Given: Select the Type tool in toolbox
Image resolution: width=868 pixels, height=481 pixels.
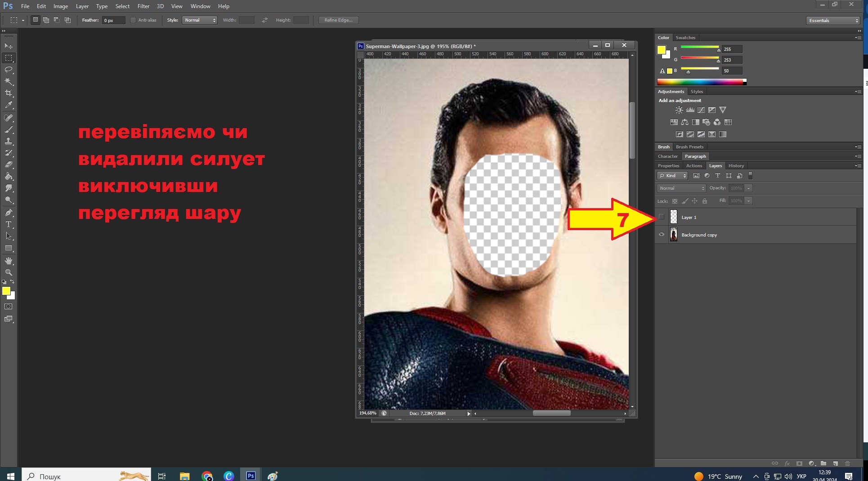Looking at the screenshot, I should point(9,224).
